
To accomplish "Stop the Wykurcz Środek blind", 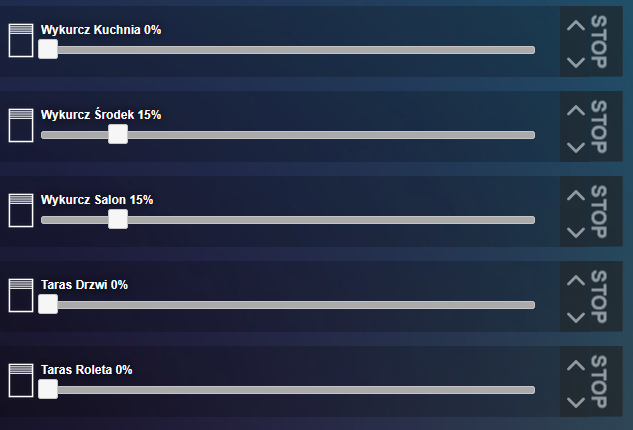I will [x=599, y=127].
